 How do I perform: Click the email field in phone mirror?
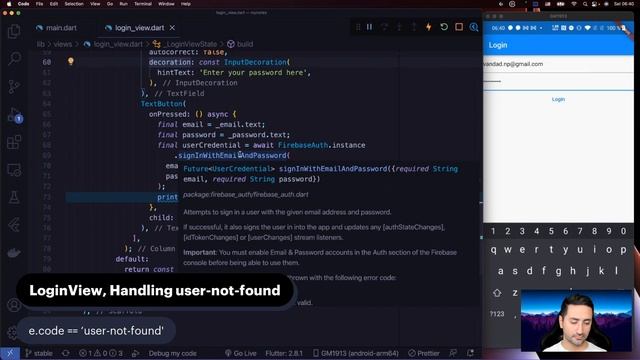(x=558, y=64)
